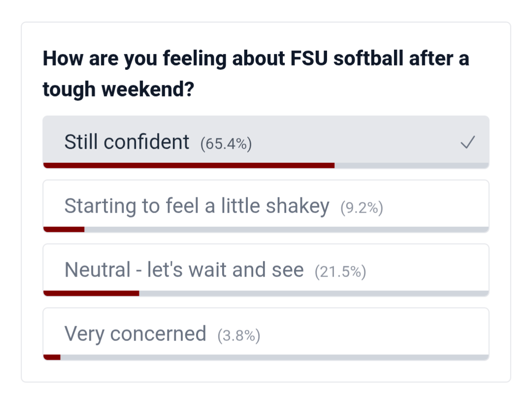Viewport: 532px width, 404px height.
Task: Click the poll question heading about FSU softball
Action: [256, 59]
